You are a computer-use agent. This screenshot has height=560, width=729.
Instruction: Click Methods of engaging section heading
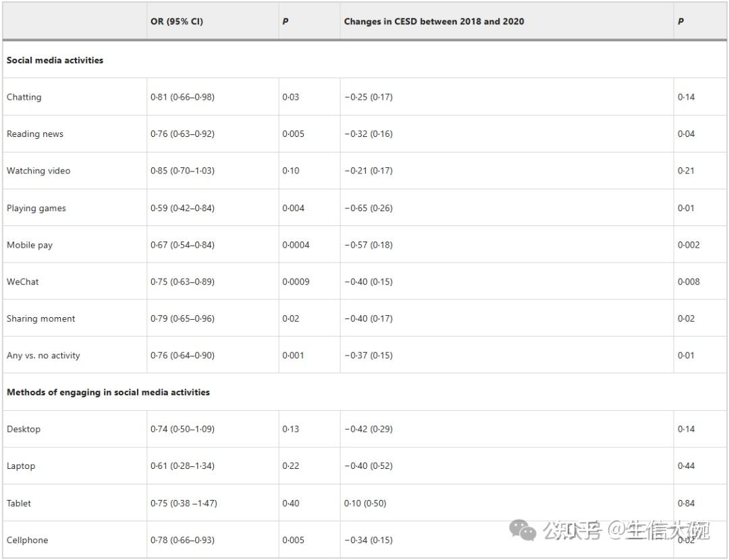point(108,392)
